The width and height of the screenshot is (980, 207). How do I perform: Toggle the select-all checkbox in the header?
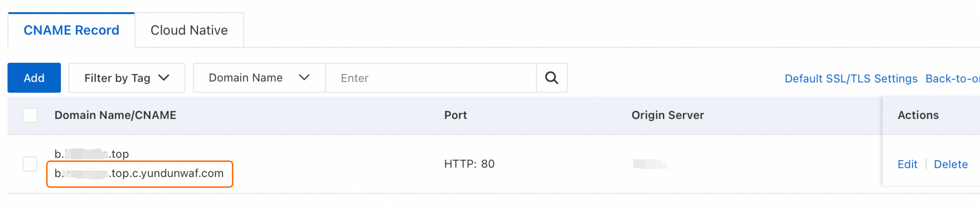[x=30, y=115]
